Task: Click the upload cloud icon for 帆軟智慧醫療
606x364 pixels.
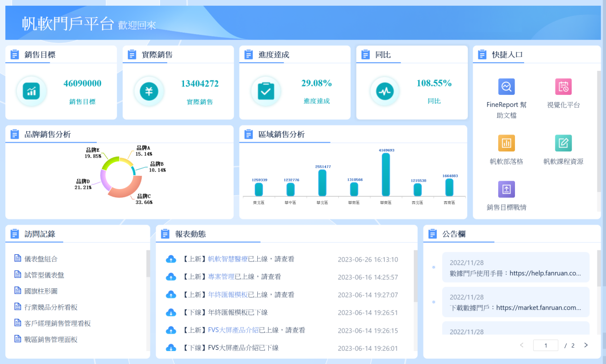Action: 171,259
